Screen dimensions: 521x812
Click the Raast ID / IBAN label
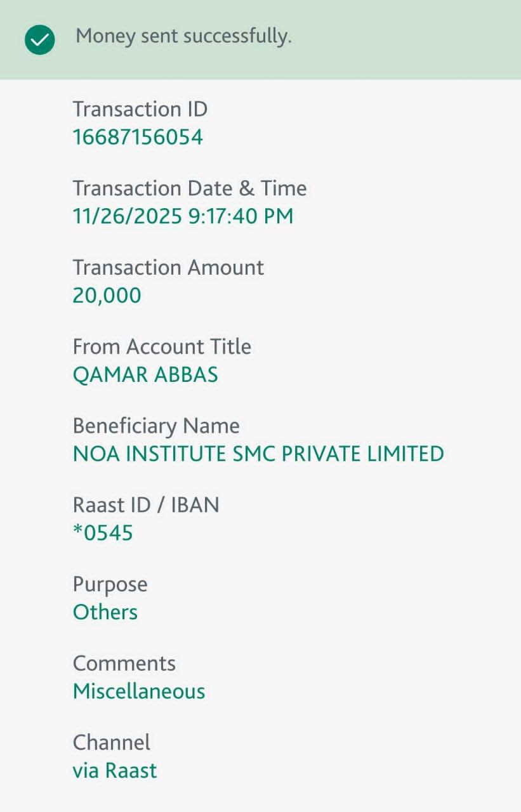point(146,505)
